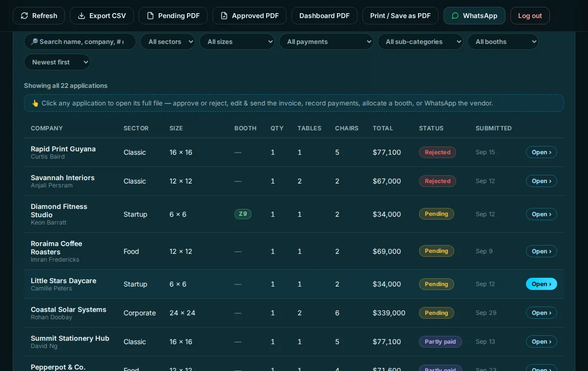Click the STATUS column header
This screenshot has width=588, height=371.
tap(431, 128)
